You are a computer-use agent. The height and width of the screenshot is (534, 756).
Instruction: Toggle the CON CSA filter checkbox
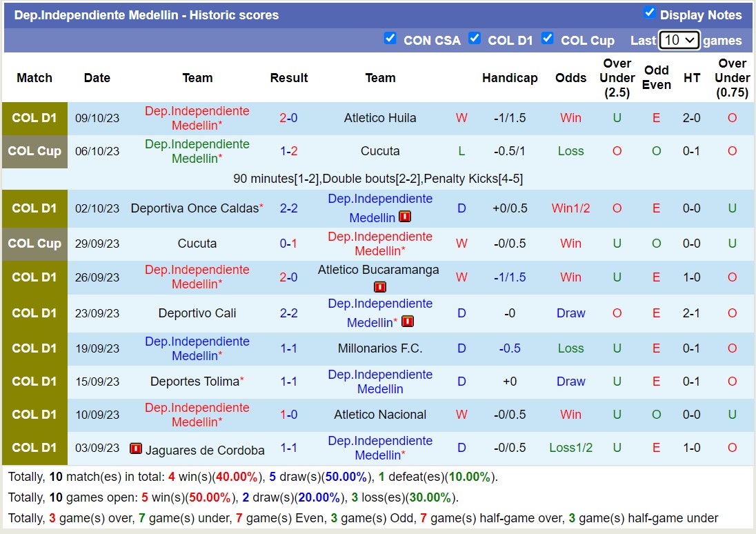click(390, 38)
